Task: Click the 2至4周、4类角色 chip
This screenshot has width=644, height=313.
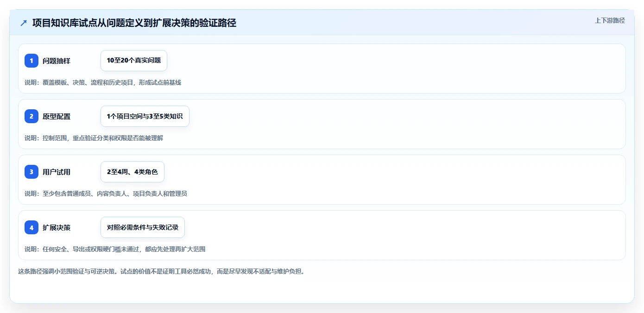Action: (x=133, y=172)
